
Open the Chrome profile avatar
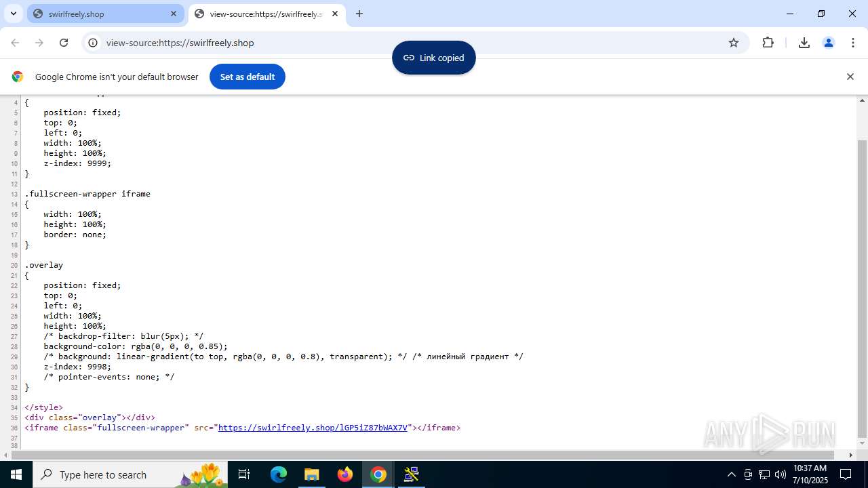[x=829, y=43]
